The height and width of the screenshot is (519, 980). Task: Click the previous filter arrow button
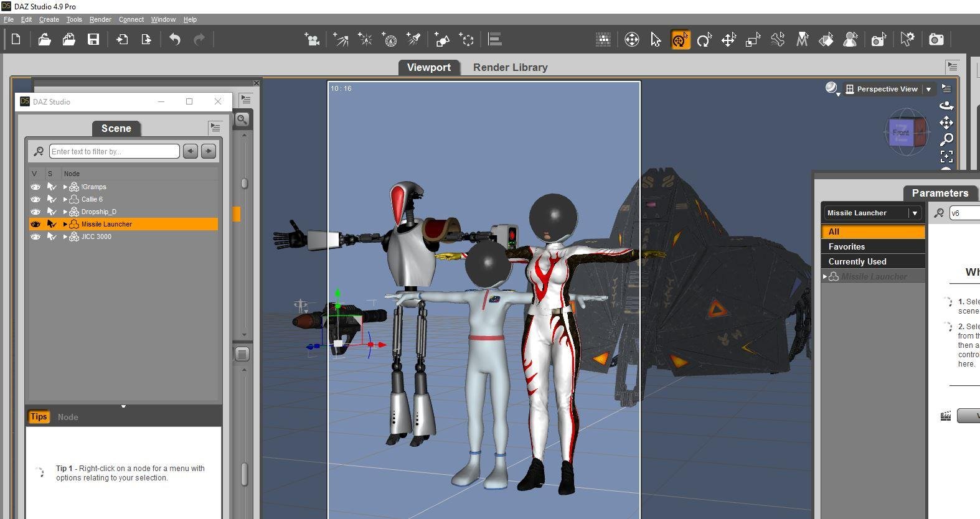click(x=191, y=151)
